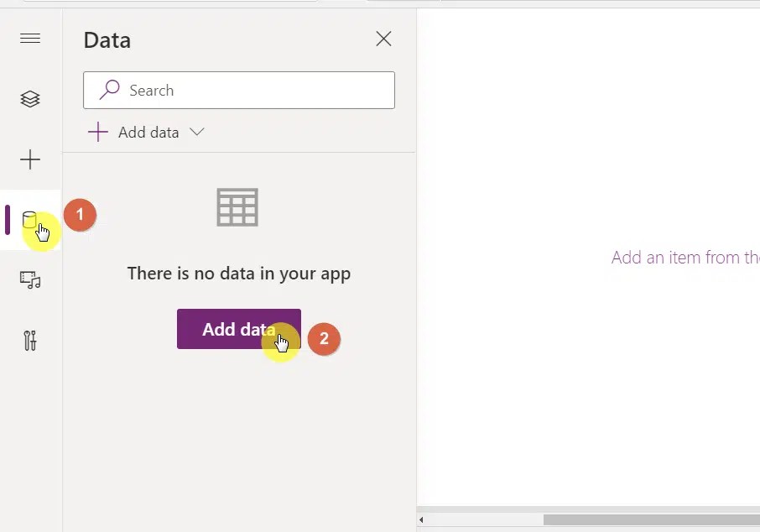
Task: Open the Add data command in the panel
Action: (148, 132)
